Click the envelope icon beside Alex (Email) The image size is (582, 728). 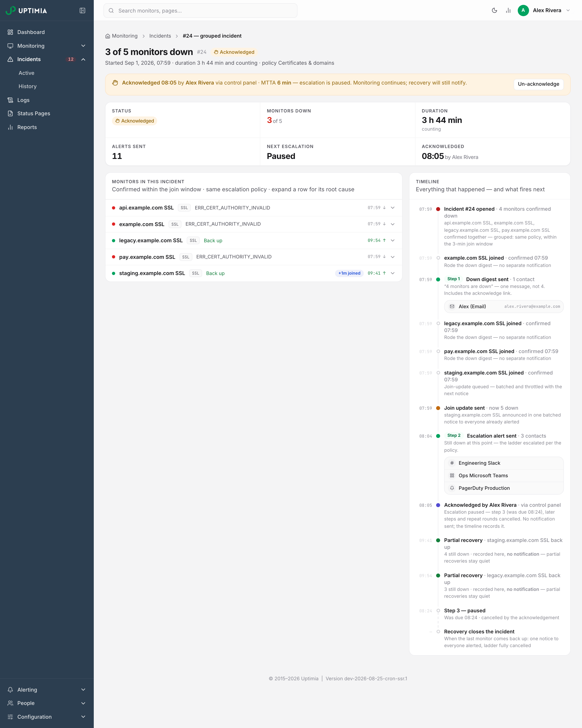452,307
